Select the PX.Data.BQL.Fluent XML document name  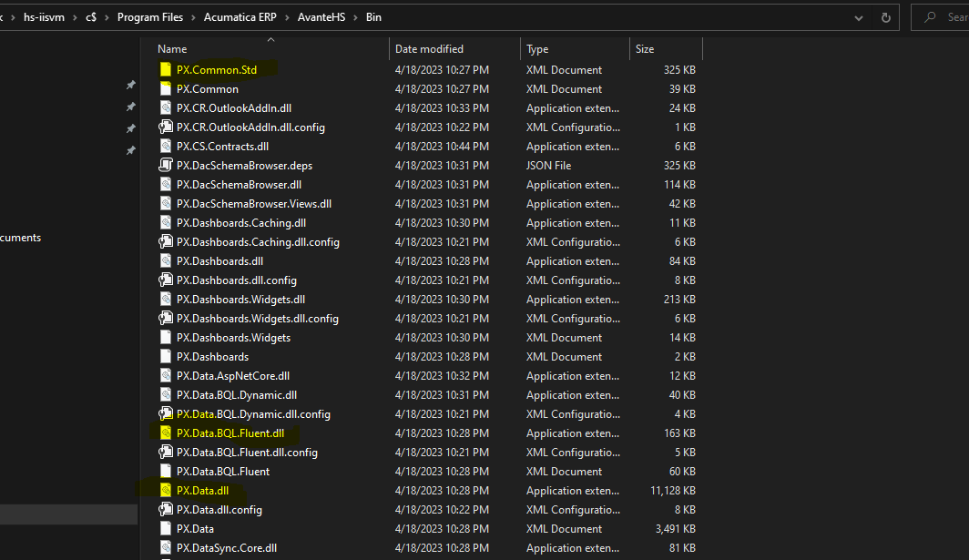[223, 472]
